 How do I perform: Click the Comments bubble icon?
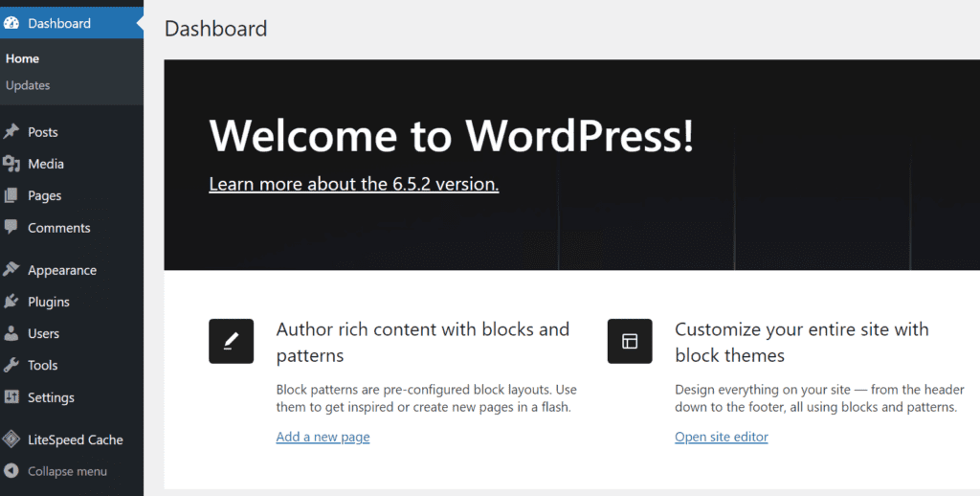[x=11, y=227]
